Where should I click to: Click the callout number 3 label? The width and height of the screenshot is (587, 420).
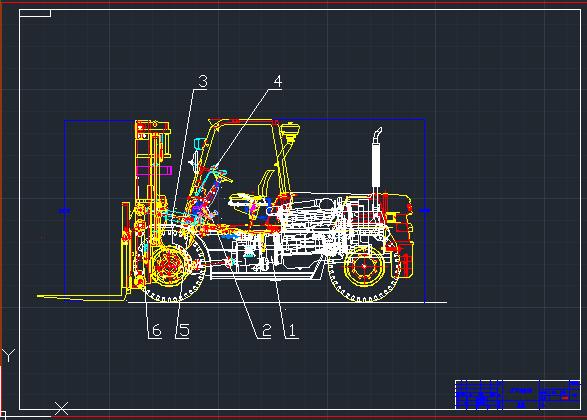pos(203,81)
